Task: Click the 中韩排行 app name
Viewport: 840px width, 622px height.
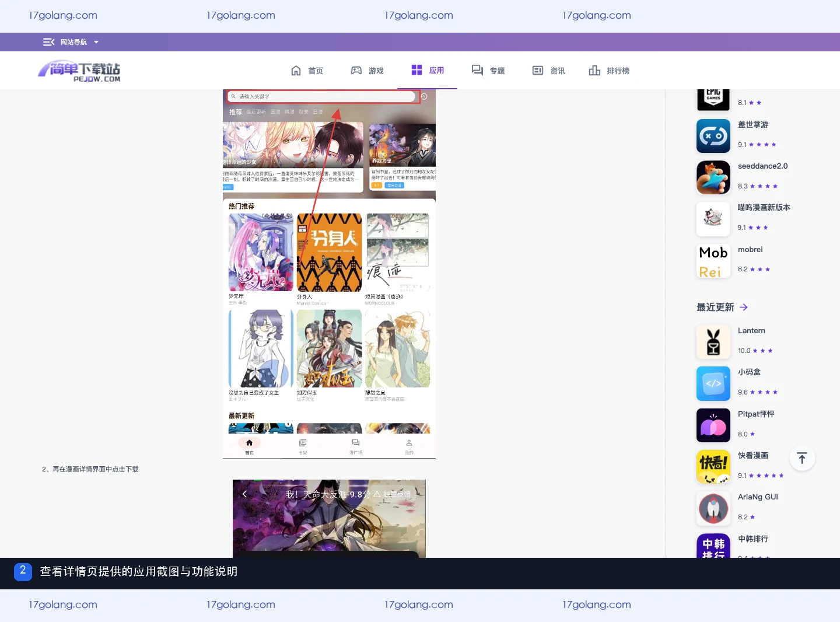Action: click(x=753, y=539)
